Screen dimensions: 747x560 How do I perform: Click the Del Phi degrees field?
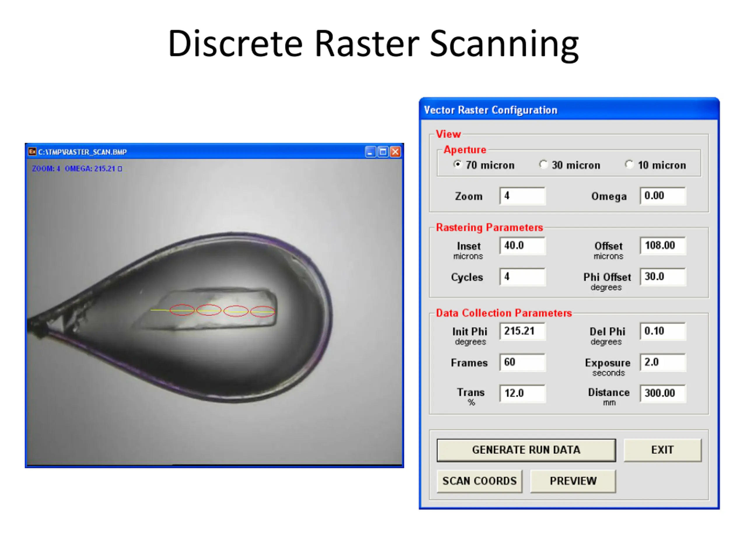point(663,331)
